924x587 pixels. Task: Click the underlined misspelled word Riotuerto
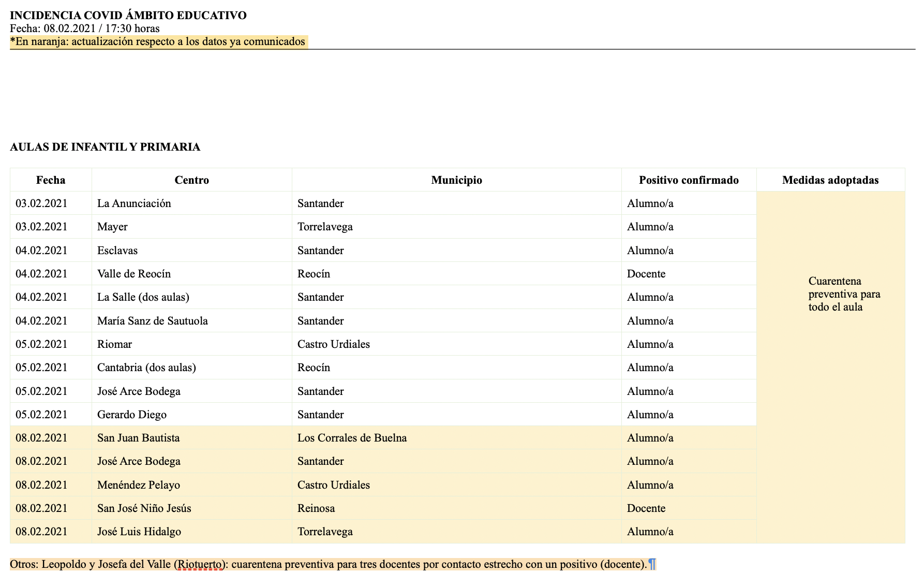[200, 564]
